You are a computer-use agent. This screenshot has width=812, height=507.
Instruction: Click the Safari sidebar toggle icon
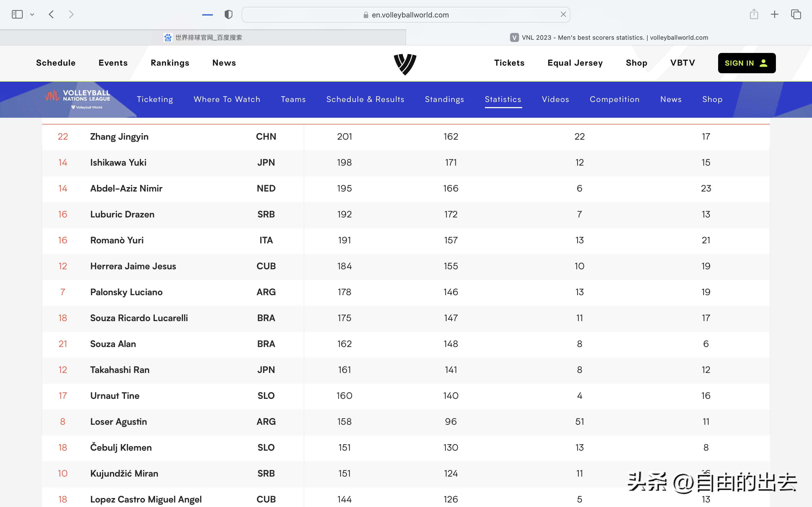coord(17,14)
